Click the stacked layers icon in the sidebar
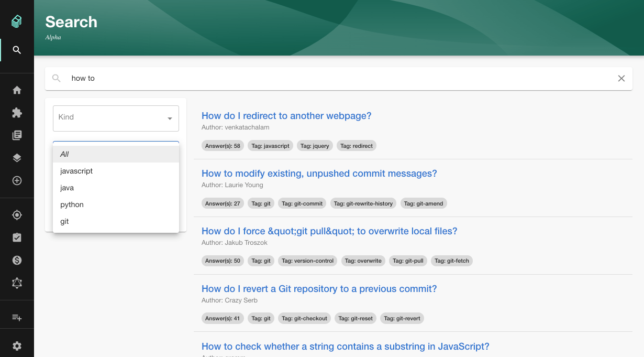The height and width of the screenshot is (357, 644). click(x=17, y=158)
